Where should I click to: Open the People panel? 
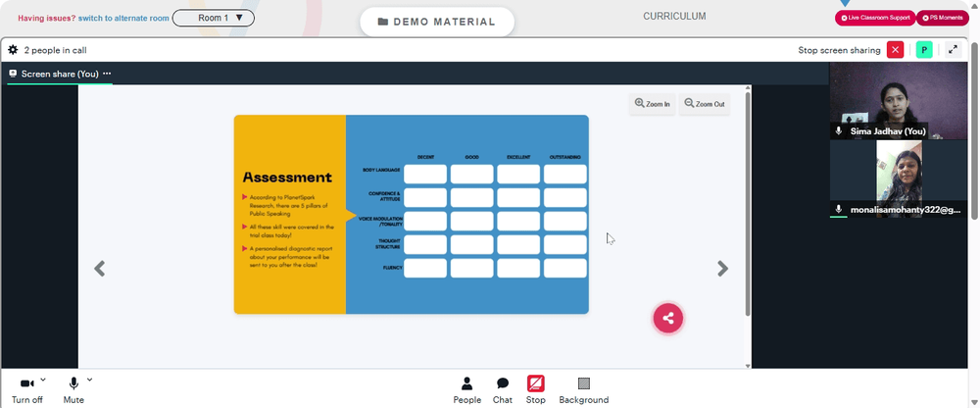click(x=466, y=390)
